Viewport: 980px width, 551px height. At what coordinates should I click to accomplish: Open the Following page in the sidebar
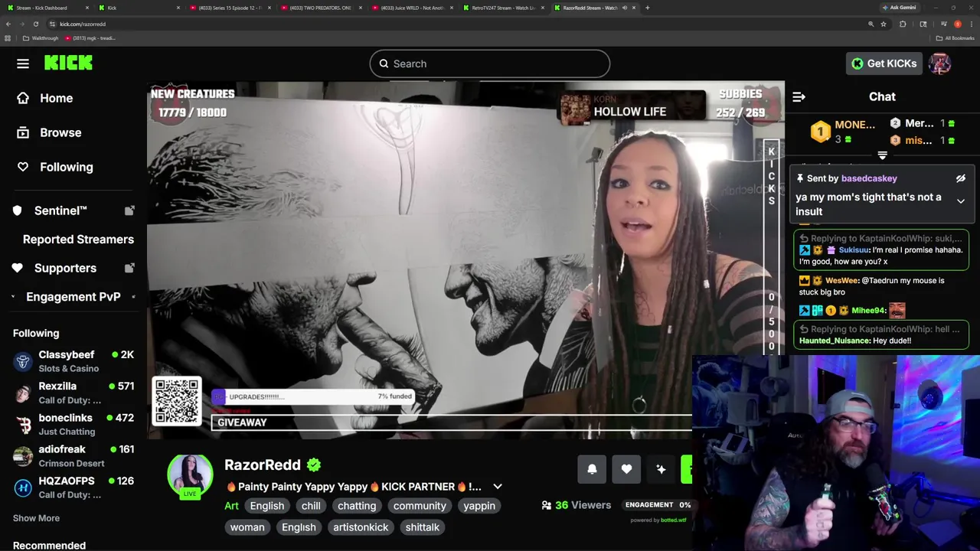pos(67,167)
